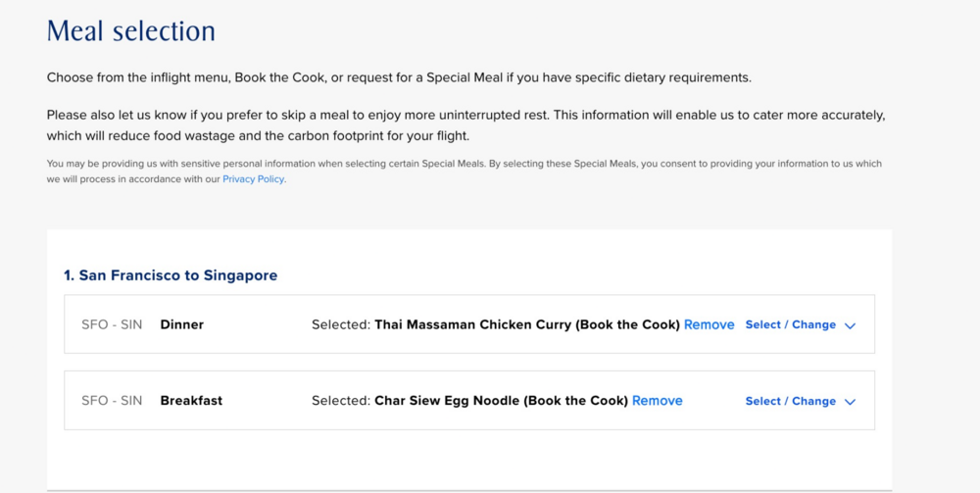Click the SFO - SIN label beside Dinner
Screen dimensions: 980x493
click(x=112, y=324)
